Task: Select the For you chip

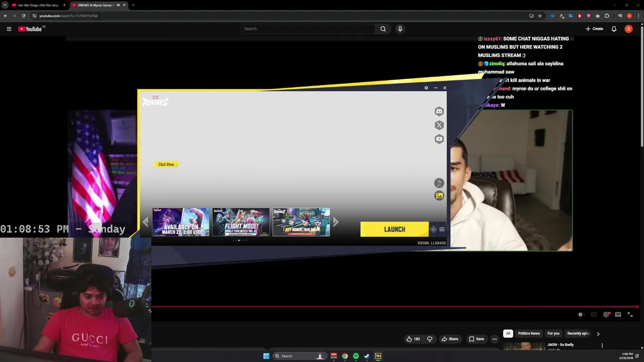Action: pyautogui.click(x=553, y=333)
